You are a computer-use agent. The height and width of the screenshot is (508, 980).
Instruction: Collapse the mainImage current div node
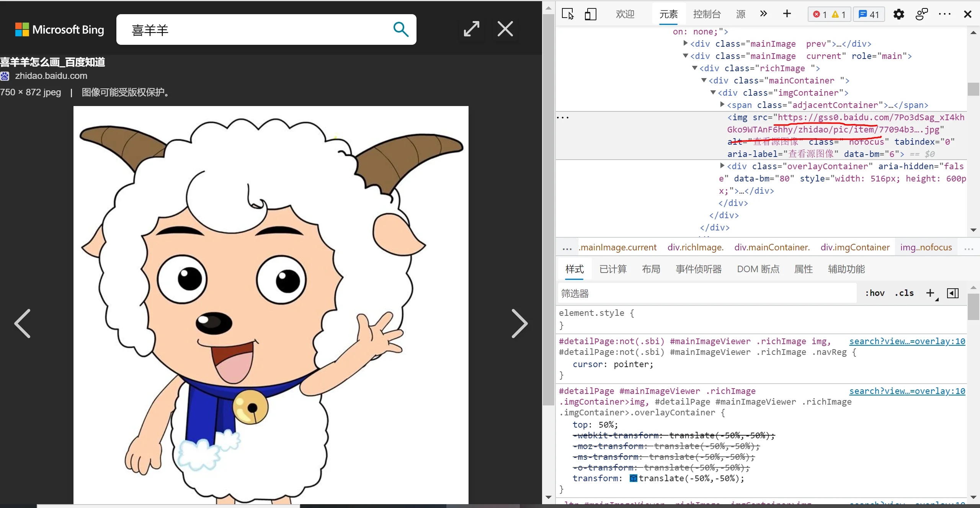(686, 56)
